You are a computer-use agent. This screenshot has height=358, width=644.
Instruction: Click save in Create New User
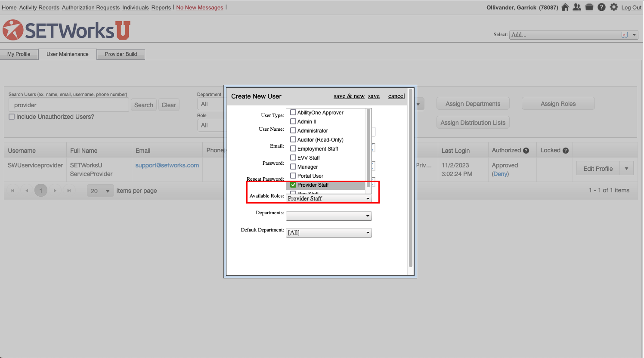(374, 96)
